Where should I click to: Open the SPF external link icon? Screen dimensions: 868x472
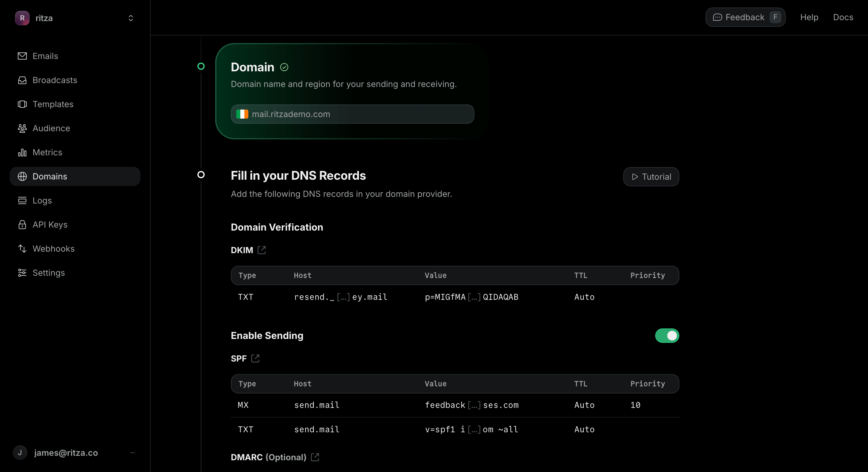(x=255, y=359)
